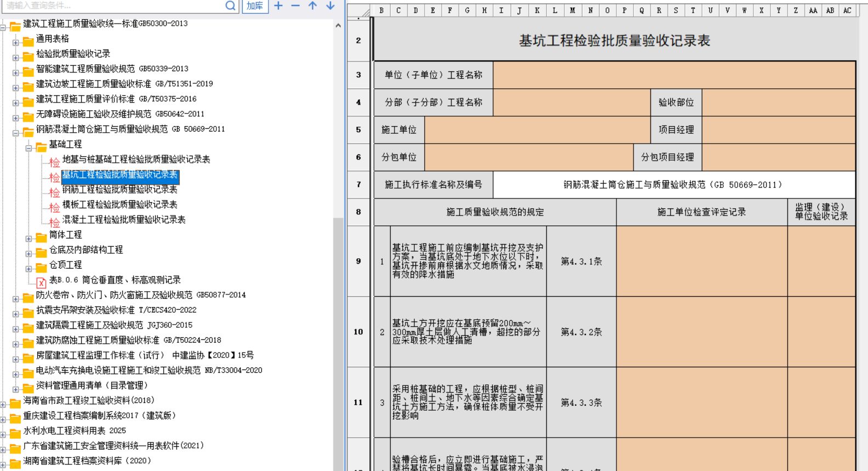The width and height of the screenshot is (868, 471).
Task: Open 钢筋工程检验批质量验收记录表
Action: [x=119, y=190]
